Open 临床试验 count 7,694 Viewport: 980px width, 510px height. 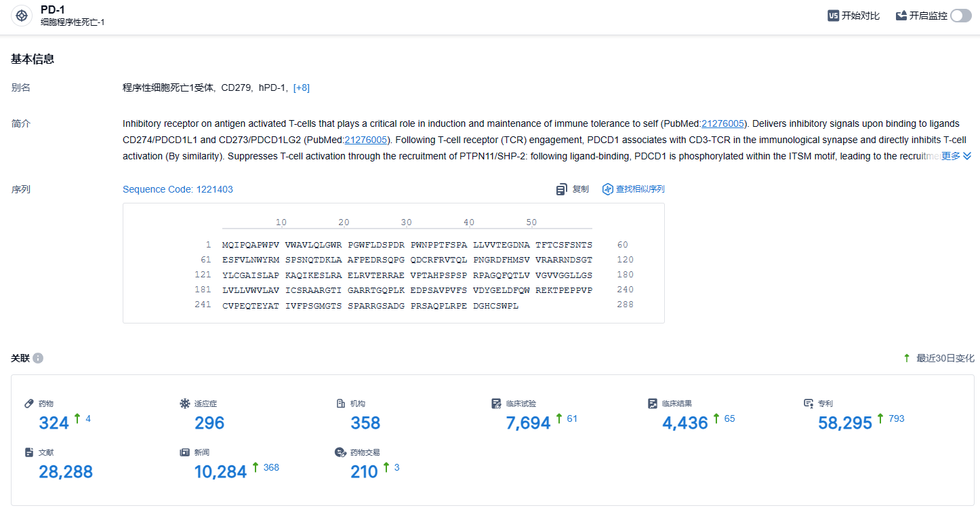pos(528,423)
